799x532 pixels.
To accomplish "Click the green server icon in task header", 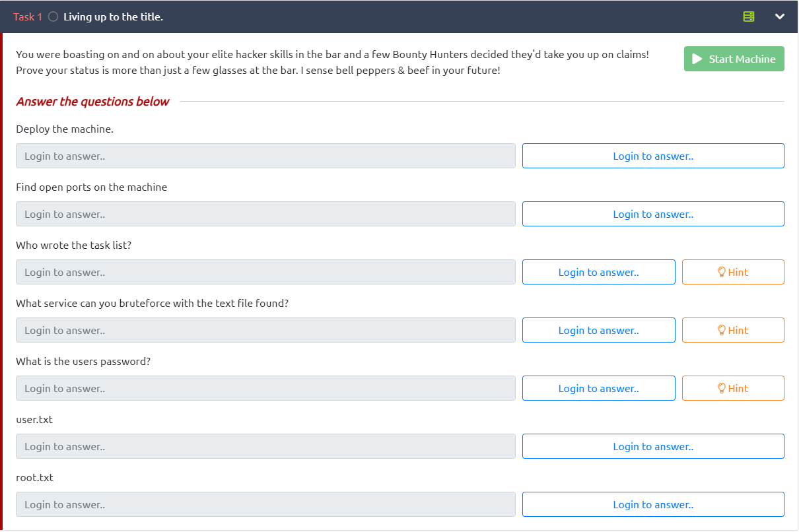I will tap(748, 17).
